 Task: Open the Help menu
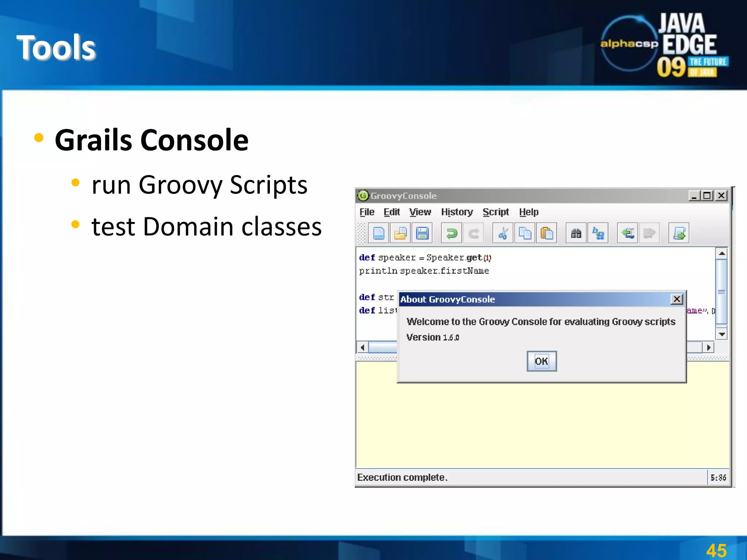point(529,212)
